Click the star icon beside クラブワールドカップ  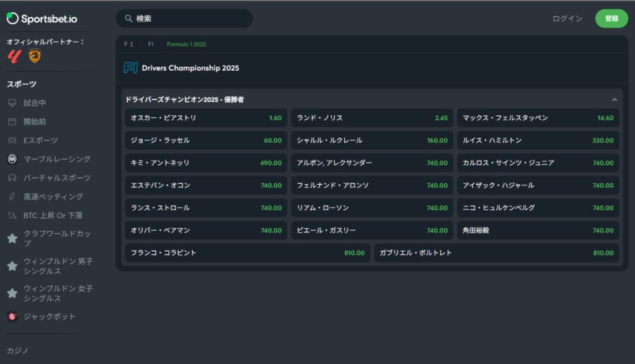point(12,239)
